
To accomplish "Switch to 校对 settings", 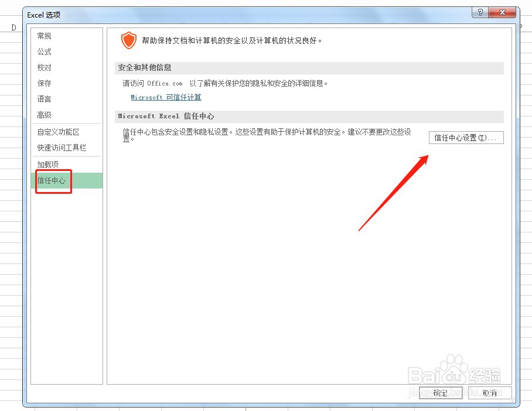I will [x=67, y=67].
